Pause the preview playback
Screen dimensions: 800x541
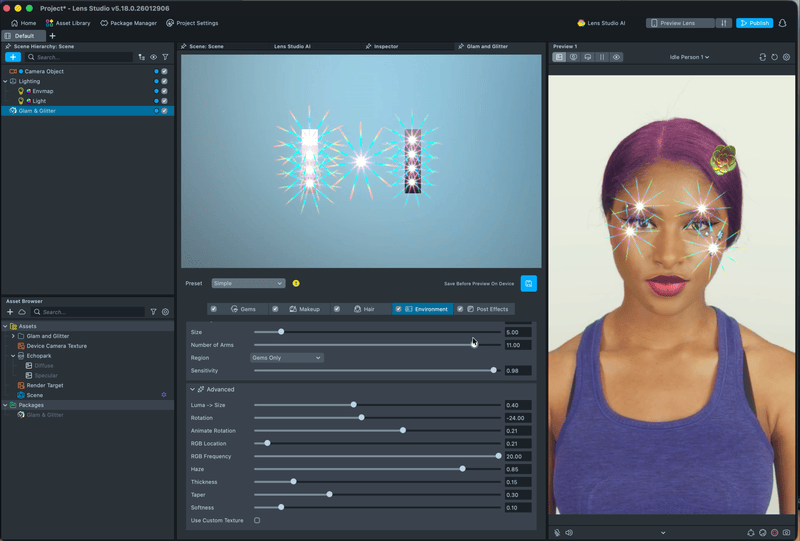(x=602, y=57)
